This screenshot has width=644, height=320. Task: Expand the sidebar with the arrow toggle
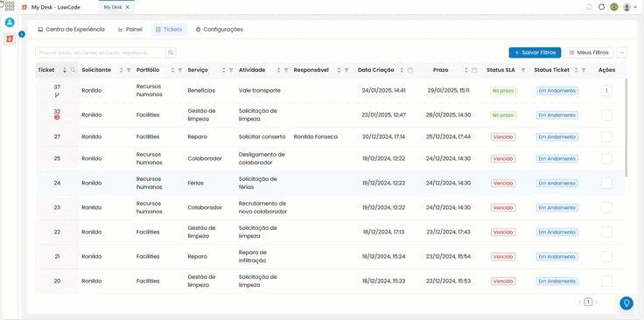22,34
